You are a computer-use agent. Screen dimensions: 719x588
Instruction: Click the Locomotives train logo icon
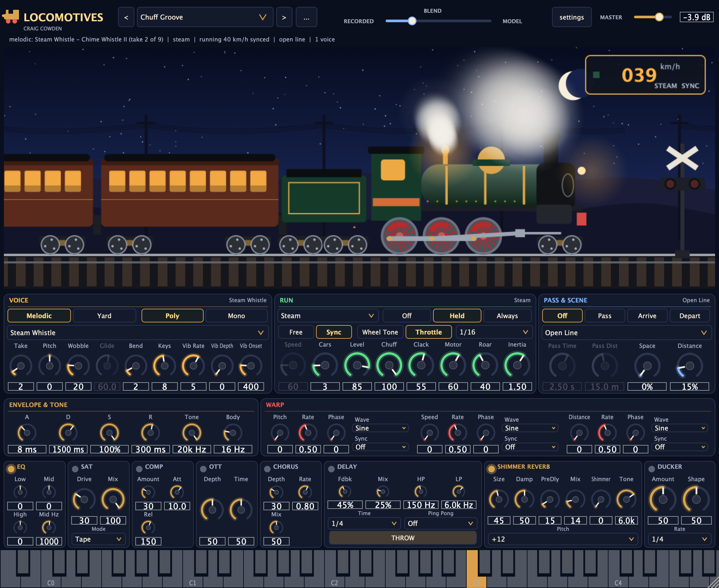[x=10, y=17]
